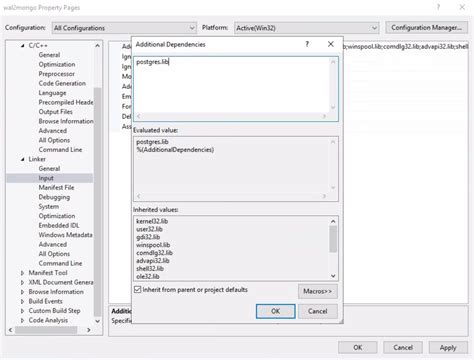This screenshot has width=474, height=360.
Task: Select Optimization under C/C++
Action: click(x=57, y=64)
